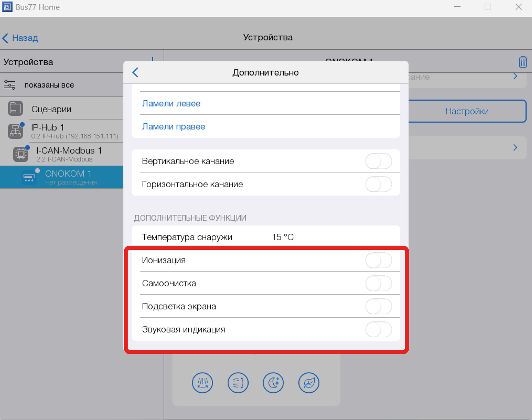Go back from the Дополнительно dialog
Screen dimensions: 532x420
(135, 72)
